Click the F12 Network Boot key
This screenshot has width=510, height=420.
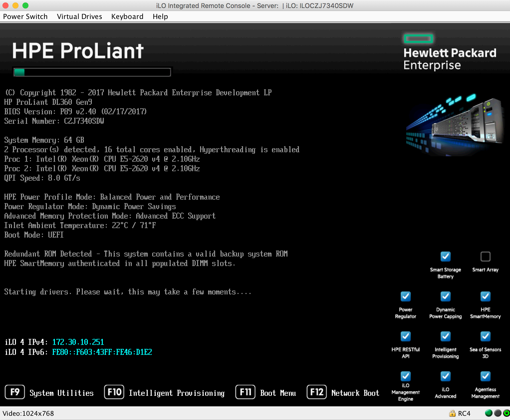pos(317,392)
